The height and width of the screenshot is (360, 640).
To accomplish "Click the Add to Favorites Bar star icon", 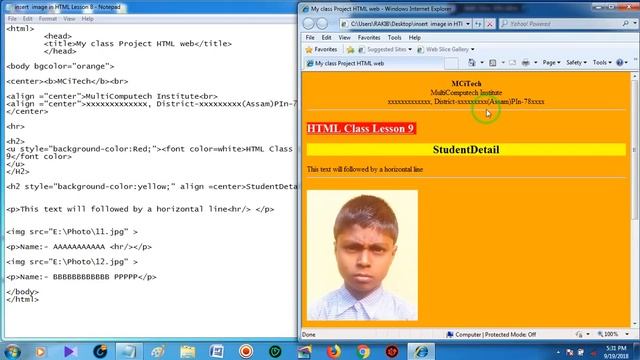I will [x=350, y=49].
